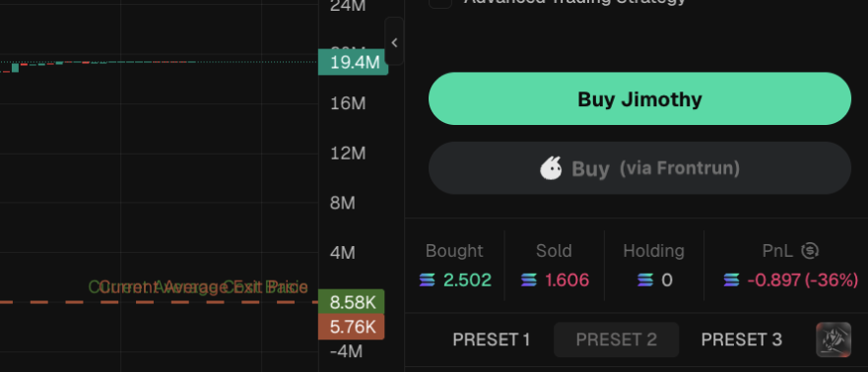Select the PRESET 1 tab
Image resolution: width=868 pixels, height=372 pixels.
pyautogui.click(x=492, y=340)
